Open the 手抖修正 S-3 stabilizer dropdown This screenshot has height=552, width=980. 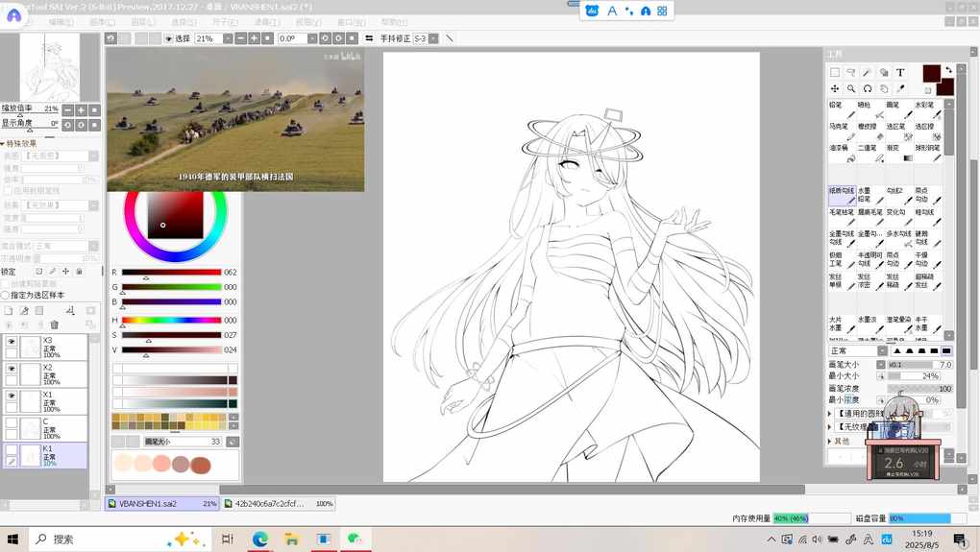click(433, 38)
